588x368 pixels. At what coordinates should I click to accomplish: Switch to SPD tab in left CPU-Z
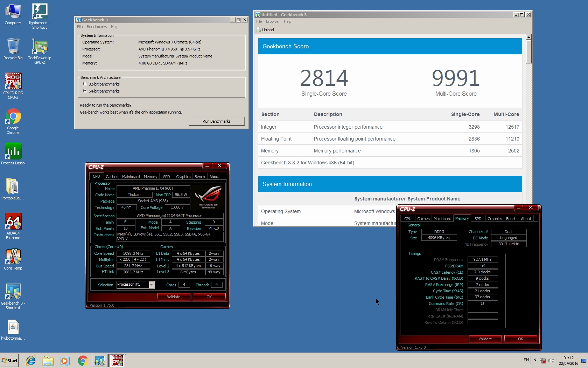(167, 177)
